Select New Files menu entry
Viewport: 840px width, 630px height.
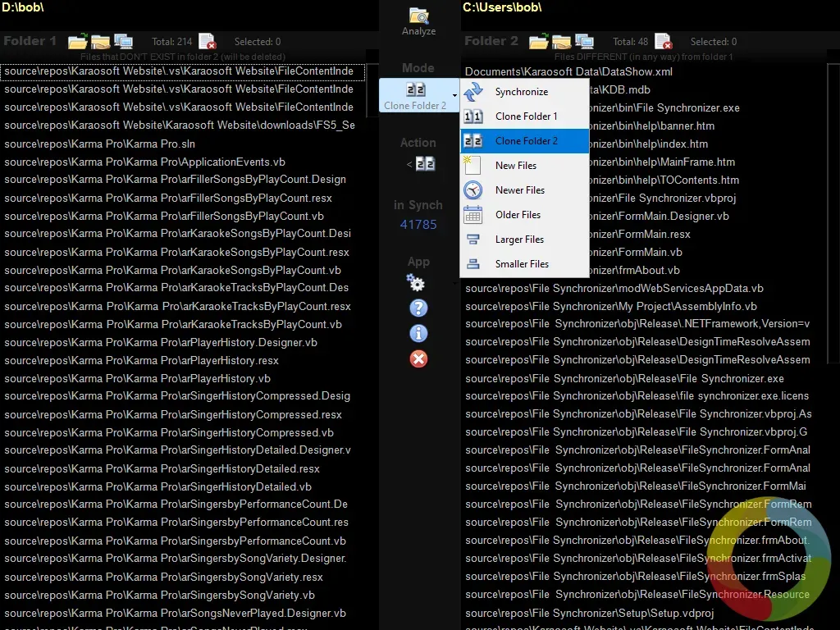pyautogui.click(x=524, y=166)
